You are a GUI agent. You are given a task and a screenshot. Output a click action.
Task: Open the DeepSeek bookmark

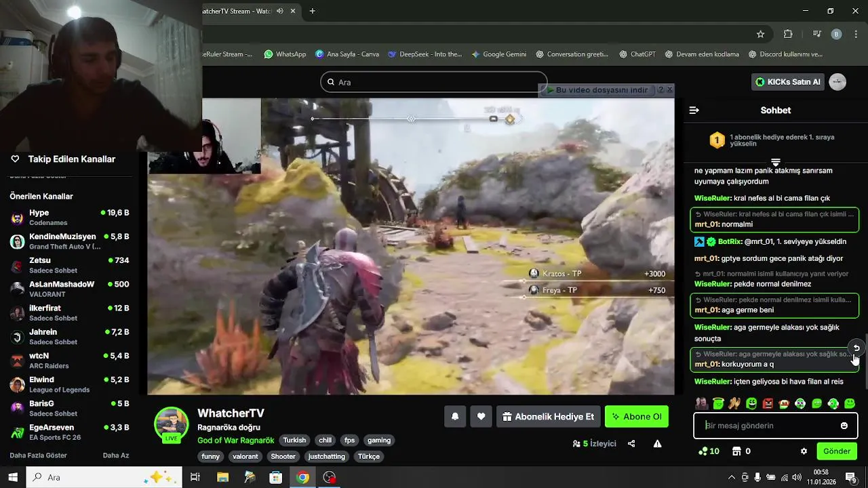pyautogui.click(x=425, y=54)
